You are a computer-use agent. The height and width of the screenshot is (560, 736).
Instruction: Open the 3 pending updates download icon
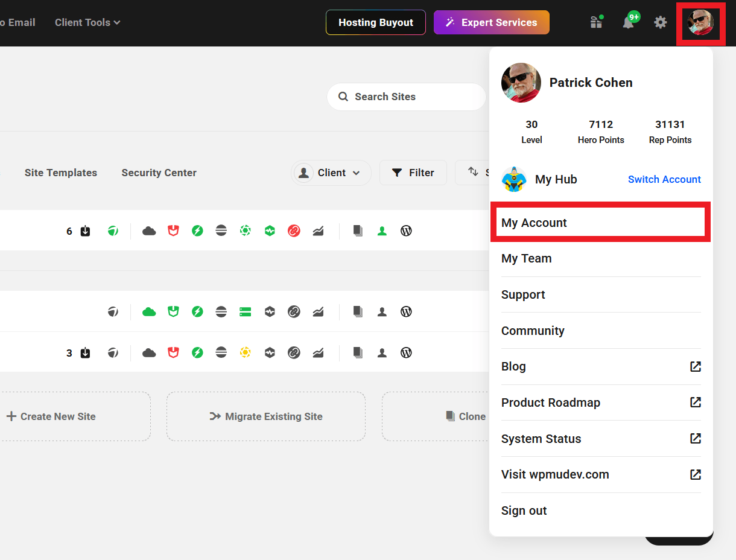click(85, 352)
